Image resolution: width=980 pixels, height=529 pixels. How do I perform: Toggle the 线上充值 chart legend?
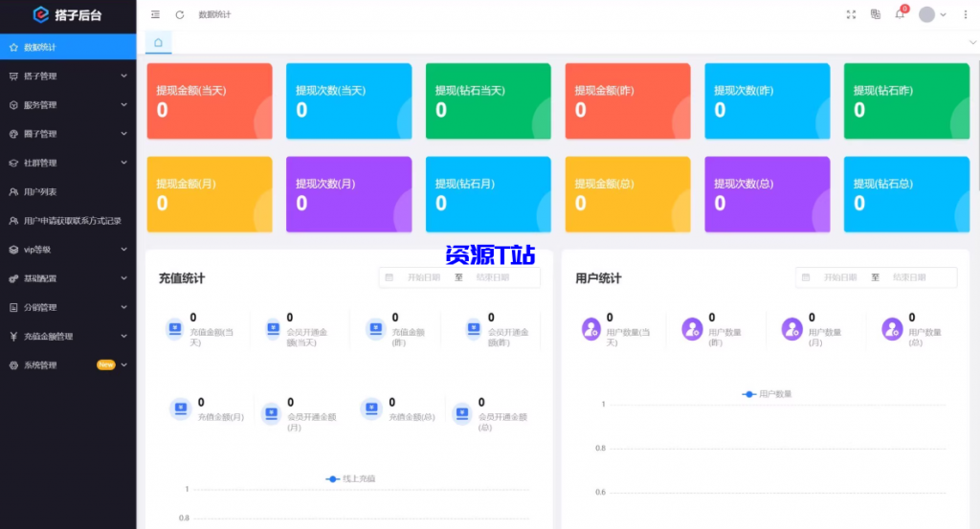[x=350, y=478]
